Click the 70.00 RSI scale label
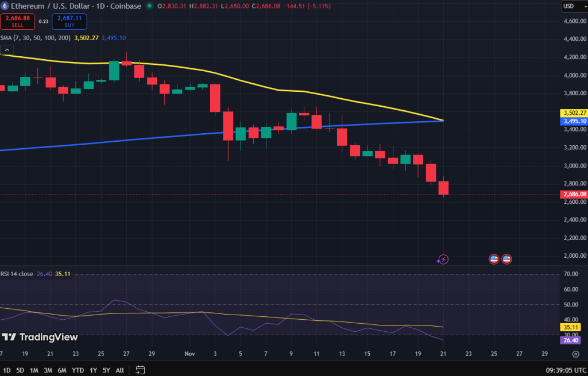 point(571,274)
